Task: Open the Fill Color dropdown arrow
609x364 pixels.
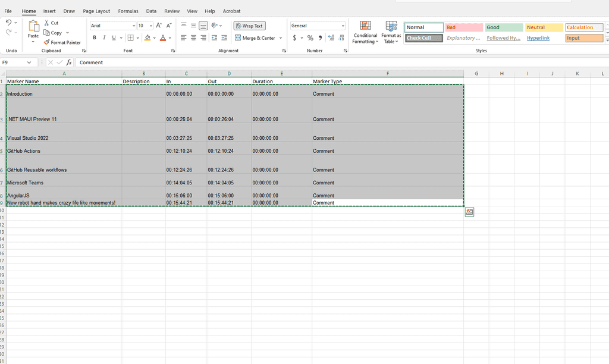Action: point(154,37)
